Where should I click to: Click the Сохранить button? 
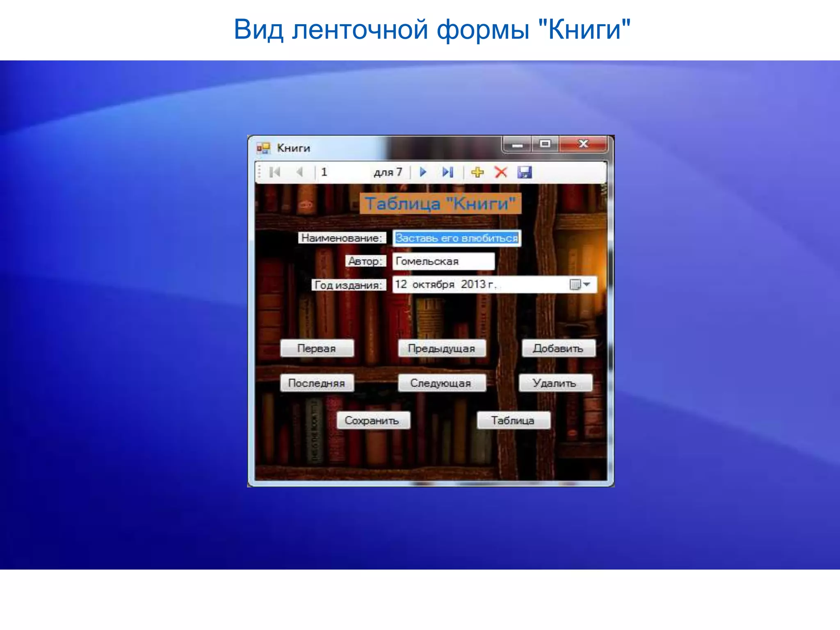[x=373, y=420]
